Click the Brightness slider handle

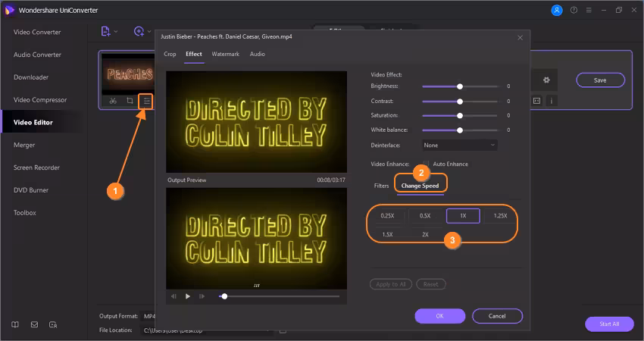(460, 86)
